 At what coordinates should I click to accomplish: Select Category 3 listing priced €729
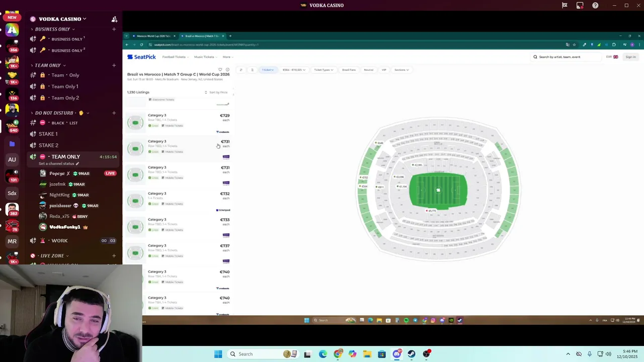(179, 122)
